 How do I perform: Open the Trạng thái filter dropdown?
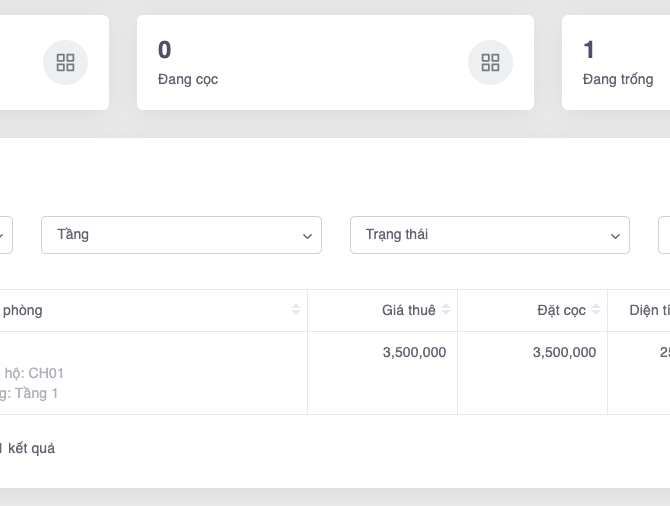click(x=489, y=235)
